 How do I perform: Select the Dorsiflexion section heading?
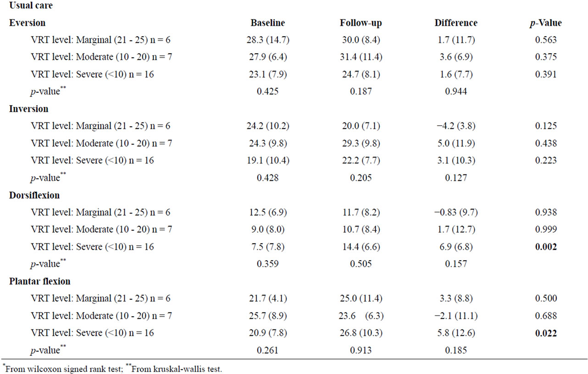(x=34, y=195)
